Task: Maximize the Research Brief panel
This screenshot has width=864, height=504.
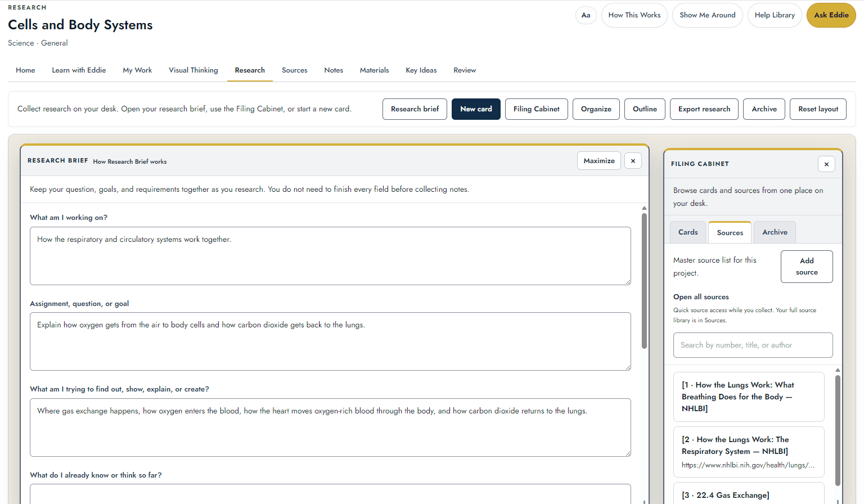Action: [x=599, y=161]
